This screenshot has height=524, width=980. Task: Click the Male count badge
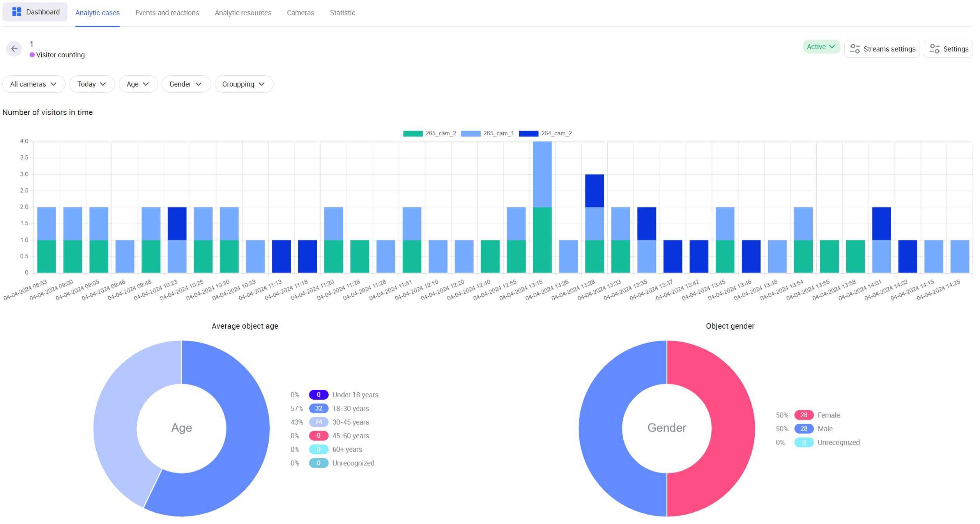[804, 429]
